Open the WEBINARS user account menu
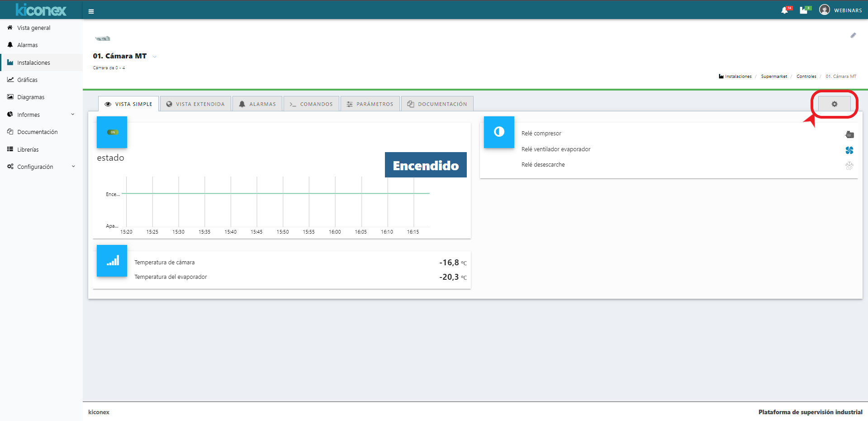 [x=841, y=10]
